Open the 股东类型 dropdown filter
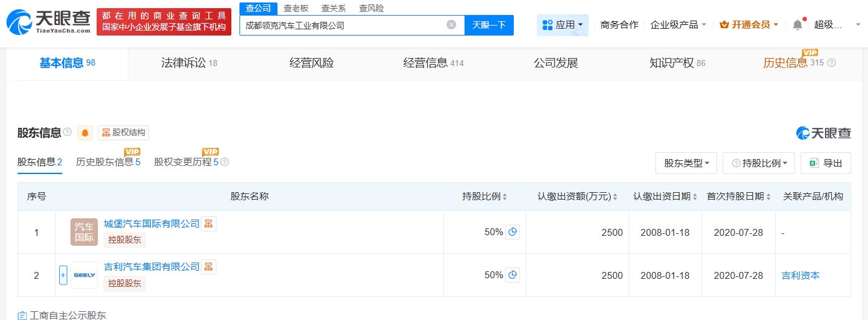Screen dimensions: 868x320 click(x=686, y=163)
